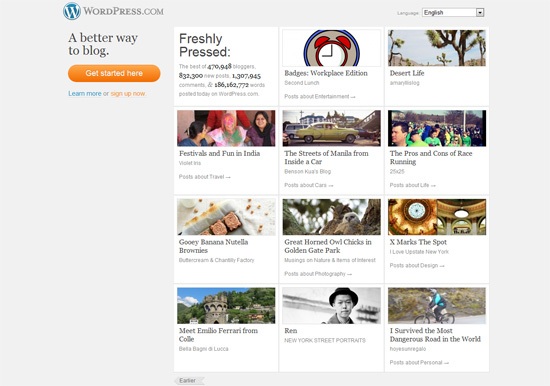Image resolution: width=550 pixels, height=386 pixels.
Task: Open the Desert Life Joshua tree thumbnail
Action: tap(437, 48)
